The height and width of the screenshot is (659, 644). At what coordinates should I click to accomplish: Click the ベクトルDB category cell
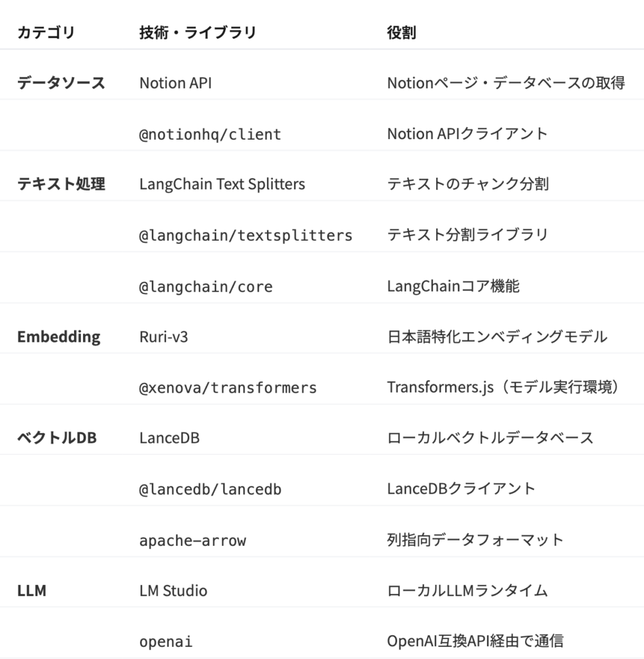click(57, 438)
